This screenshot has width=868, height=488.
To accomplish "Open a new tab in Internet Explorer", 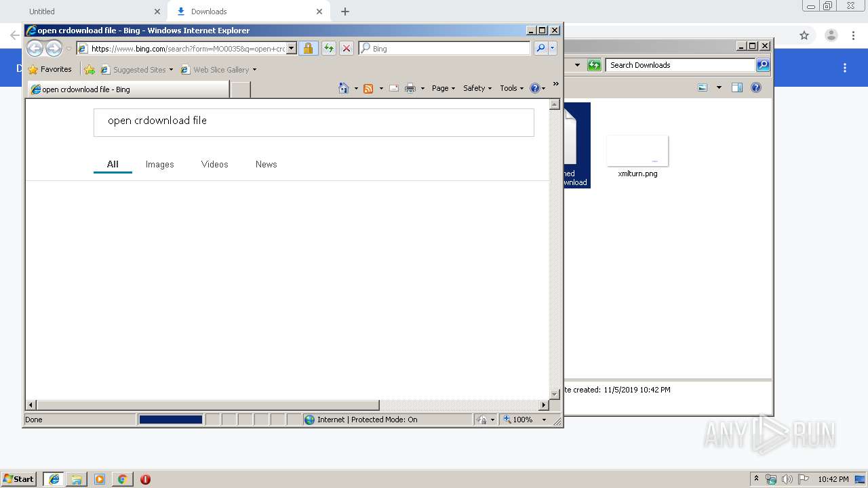I will pyautogui.click(x=241, y=89).
